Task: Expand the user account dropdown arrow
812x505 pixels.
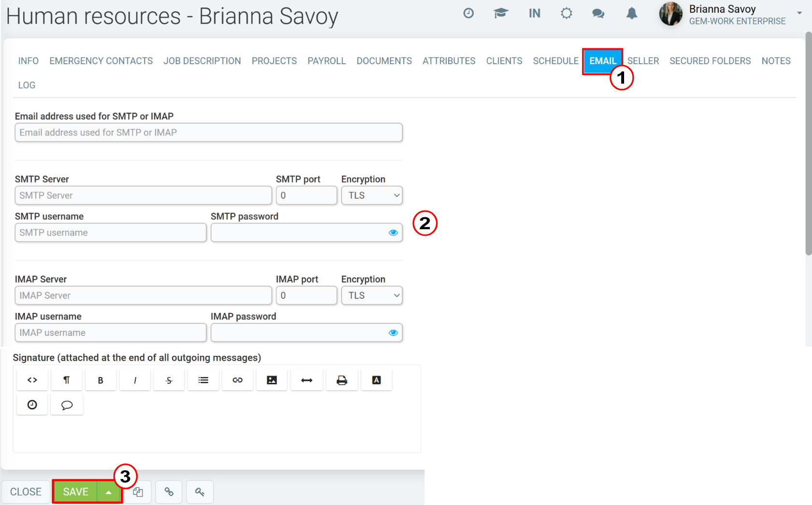Action: coord(799,13)
